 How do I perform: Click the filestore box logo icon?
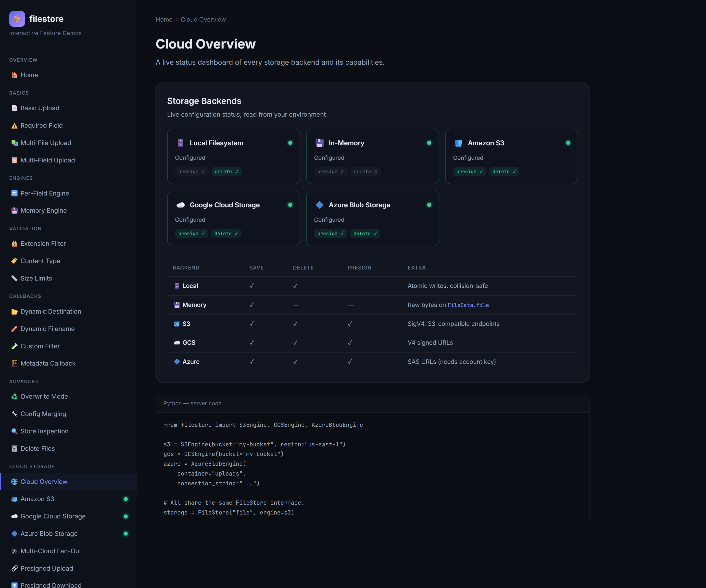(x=17, y=19)
